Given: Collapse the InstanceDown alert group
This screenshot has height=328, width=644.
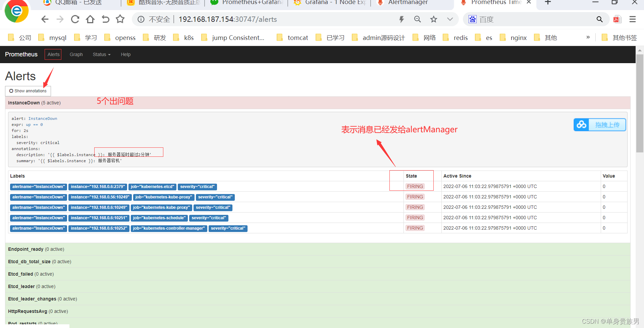Looking at the screenshot, I should [318, 103].
